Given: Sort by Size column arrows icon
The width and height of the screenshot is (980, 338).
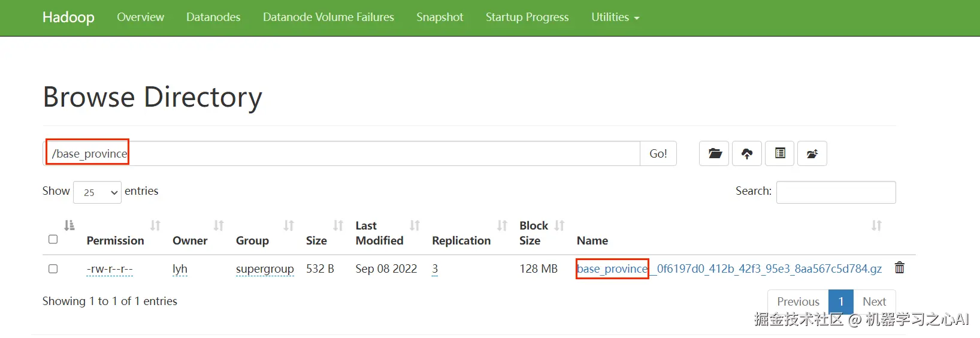Looking at the screenshot, I should click(x=338, y=225).
